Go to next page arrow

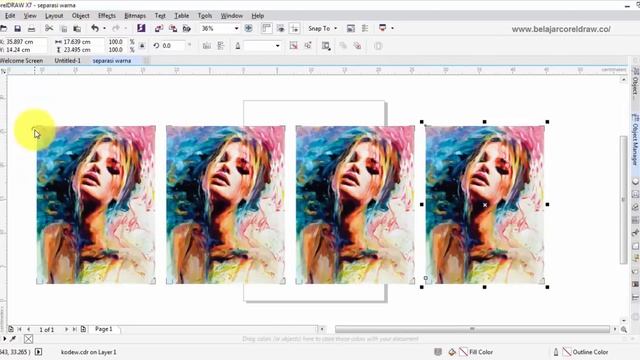coord(66,329)
